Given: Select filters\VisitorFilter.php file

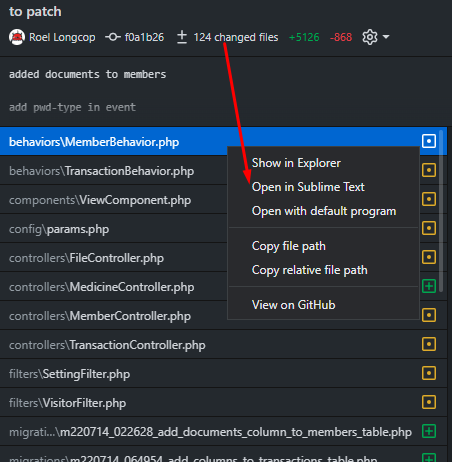Looking at the screenshot, I should (x=223, y=403).
